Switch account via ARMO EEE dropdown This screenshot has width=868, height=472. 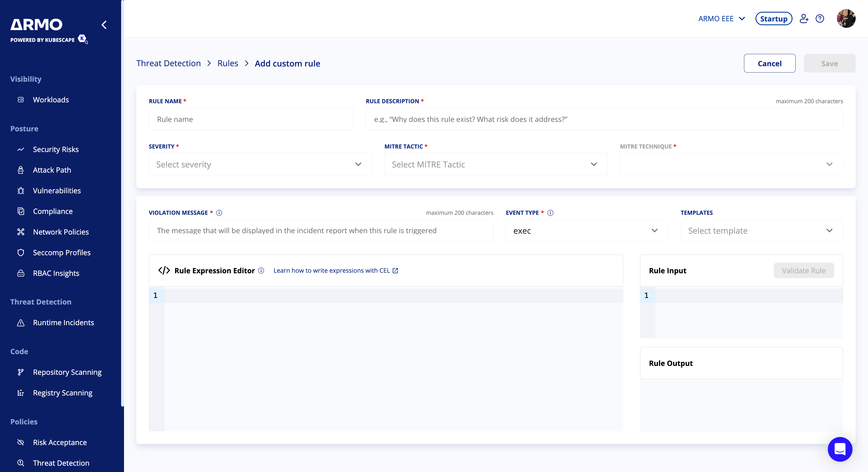coord(721,19)
